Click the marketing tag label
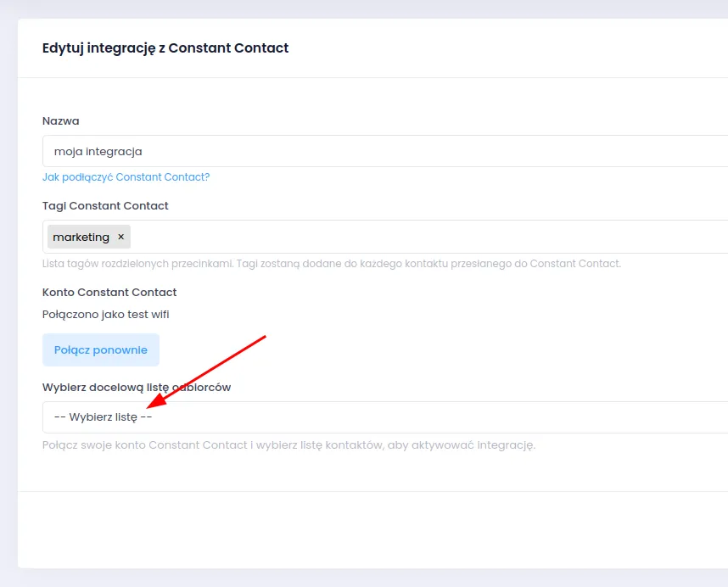This screenshot has width=728, height=587. pos(81,238)
